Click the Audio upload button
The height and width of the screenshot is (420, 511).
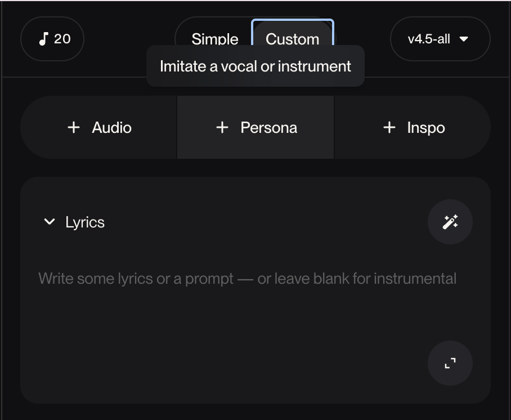click(x=97, y=127)
